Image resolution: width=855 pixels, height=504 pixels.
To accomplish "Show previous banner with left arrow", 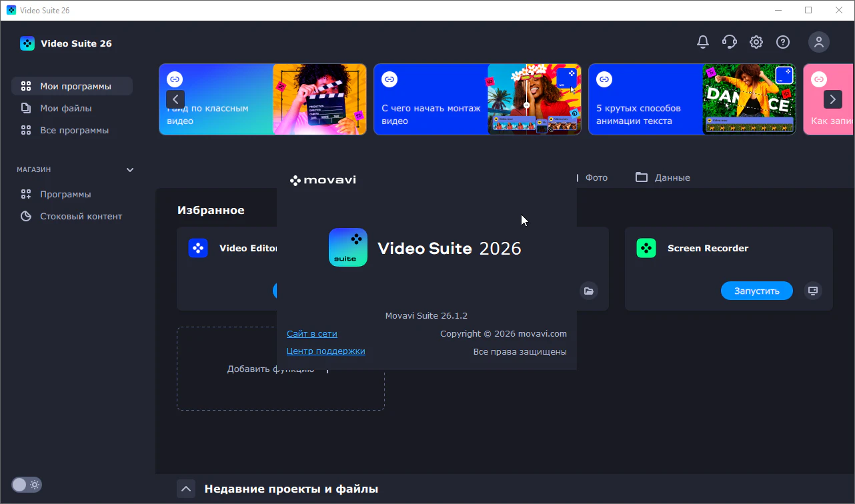I will coord(175,99).
